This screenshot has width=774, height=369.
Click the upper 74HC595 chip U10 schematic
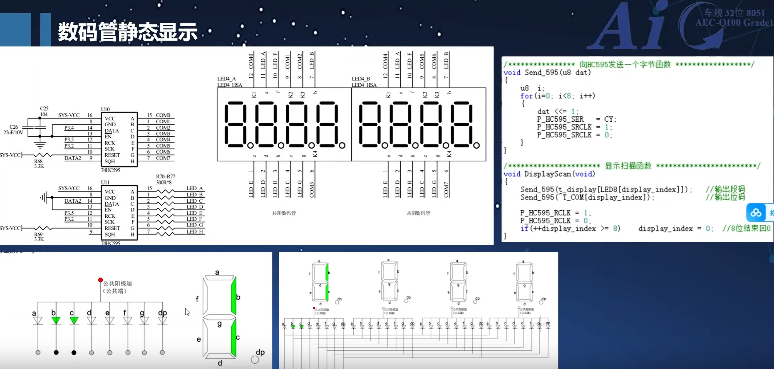click(119, 139)
